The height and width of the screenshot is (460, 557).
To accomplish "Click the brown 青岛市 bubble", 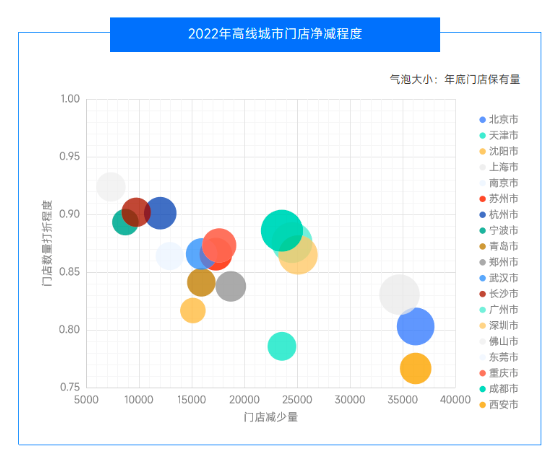I will (201, 282).
